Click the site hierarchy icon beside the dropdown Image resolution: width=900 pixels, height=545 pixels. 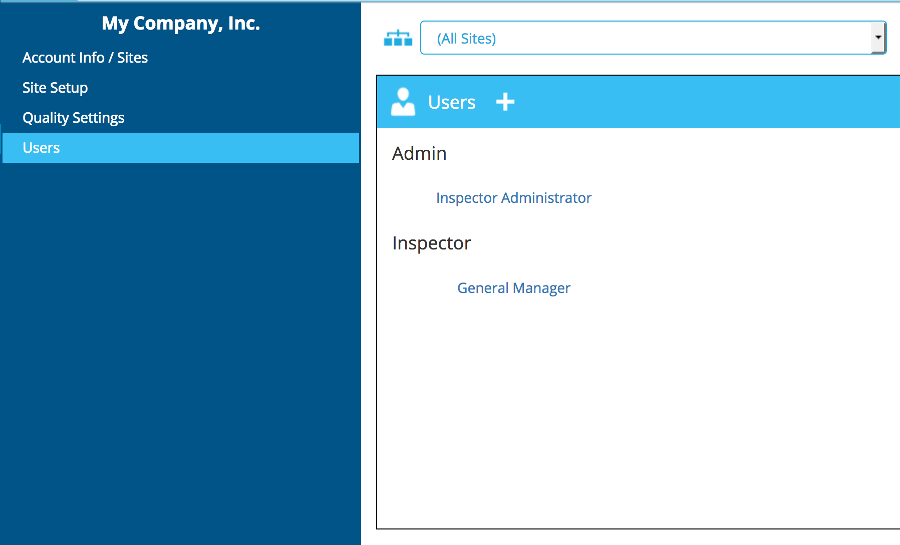pyautogui.click(x=398, y=39)
